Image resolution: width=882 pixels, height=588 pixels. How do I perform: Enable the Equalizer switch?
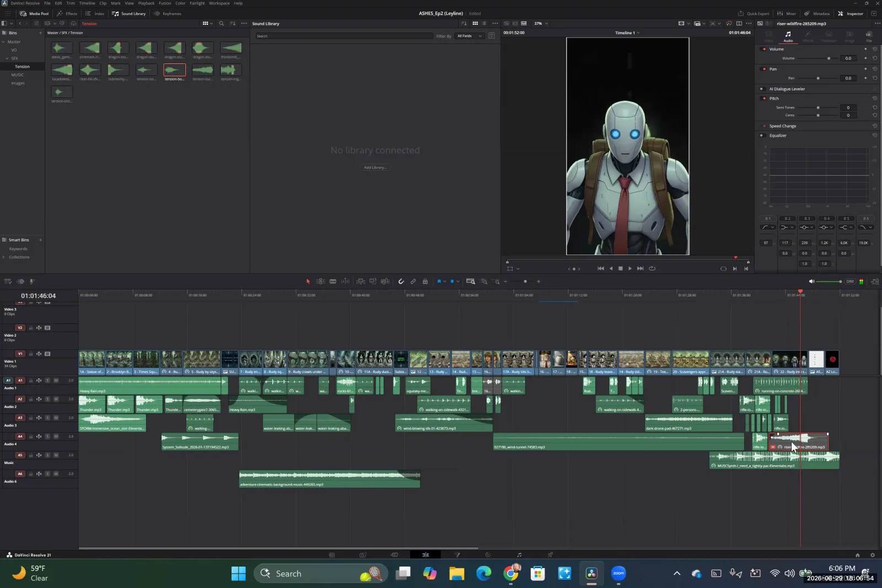[762, 136]
